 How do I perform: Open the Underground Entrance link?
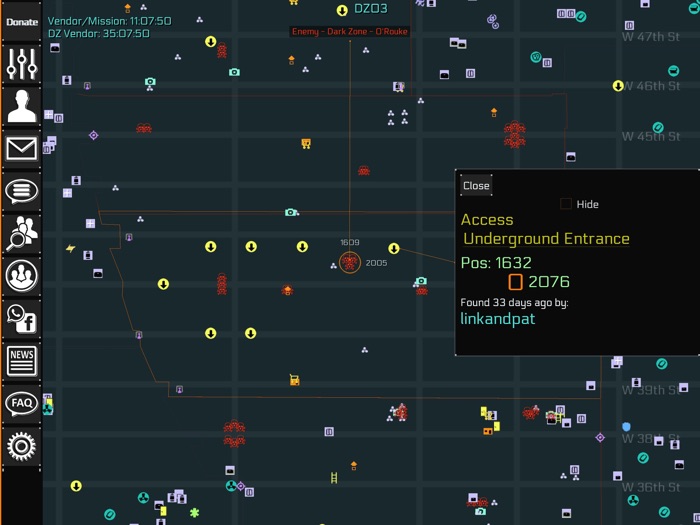pos(546,239)
